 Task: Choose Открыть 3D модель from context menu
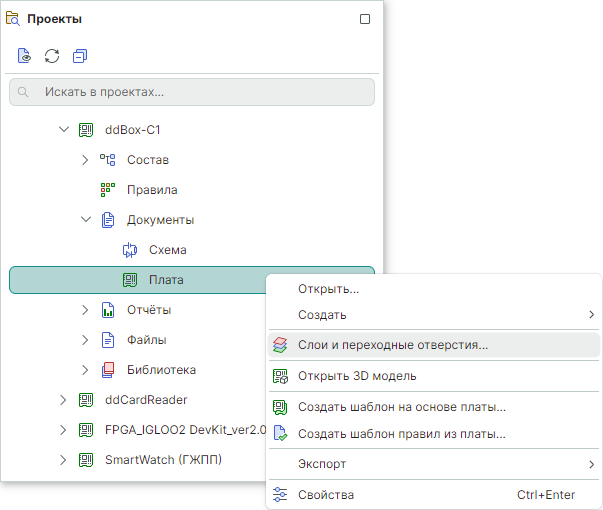tap(357, 376)
